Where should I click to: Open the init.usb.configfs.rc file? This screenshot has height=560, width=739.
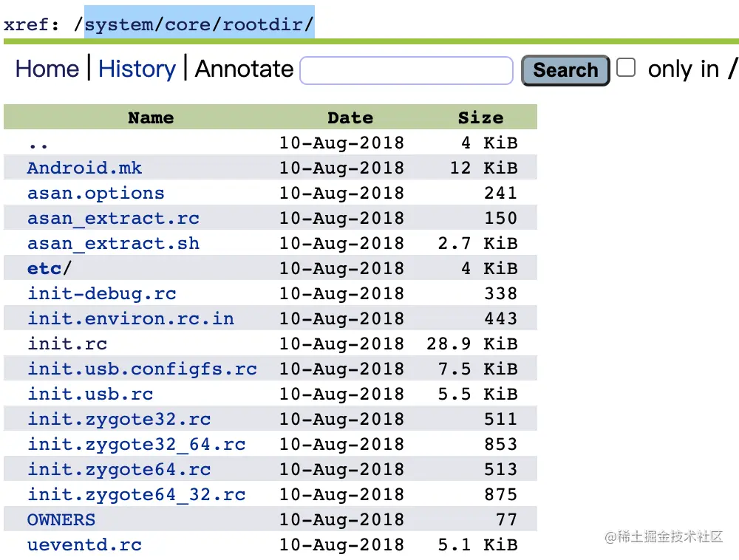[143, 369]
